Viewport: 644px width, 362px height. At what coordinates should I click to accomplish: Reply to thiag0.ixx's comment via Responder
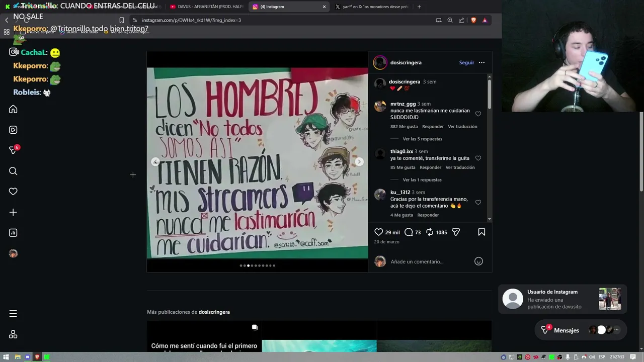[430, 167]
